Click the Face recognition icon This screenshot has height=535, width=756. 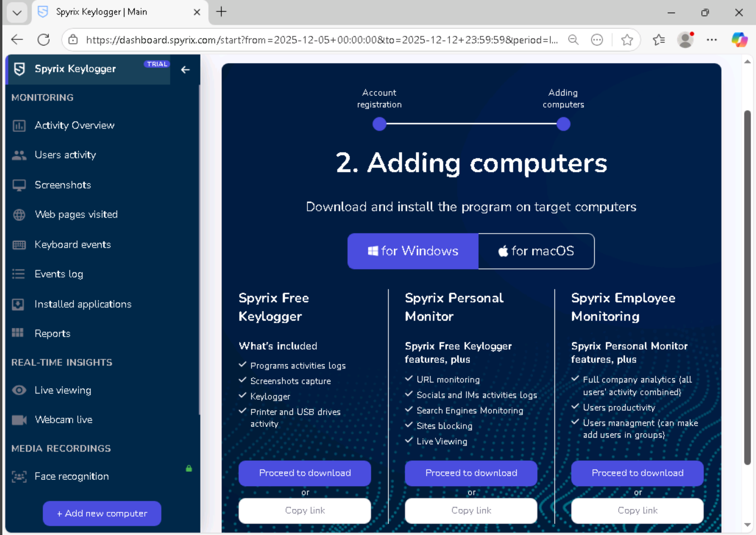(19, 477)
